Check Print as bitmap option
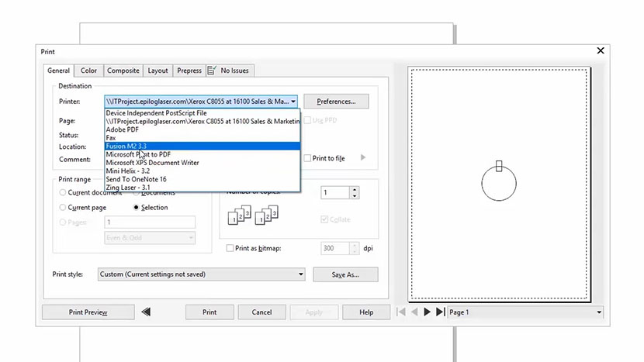The width and height of the screenshot is (644, 362). pos(230,248)
